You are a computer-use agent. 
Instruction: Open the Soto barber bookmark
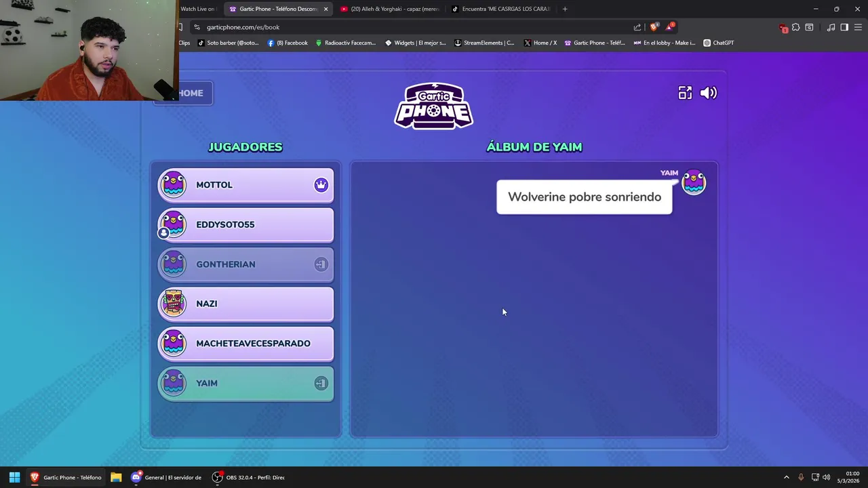(229, 43)
